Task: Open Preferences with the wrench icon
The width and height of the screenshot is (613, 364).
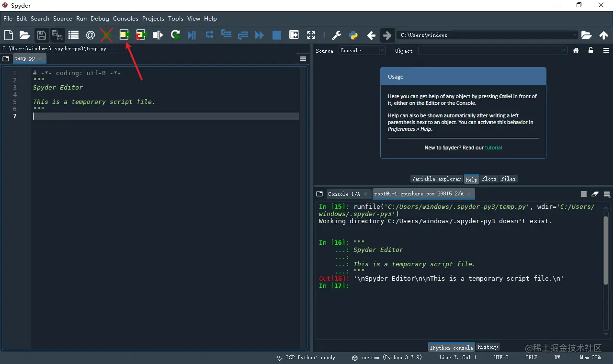Action: click(337, 35)
